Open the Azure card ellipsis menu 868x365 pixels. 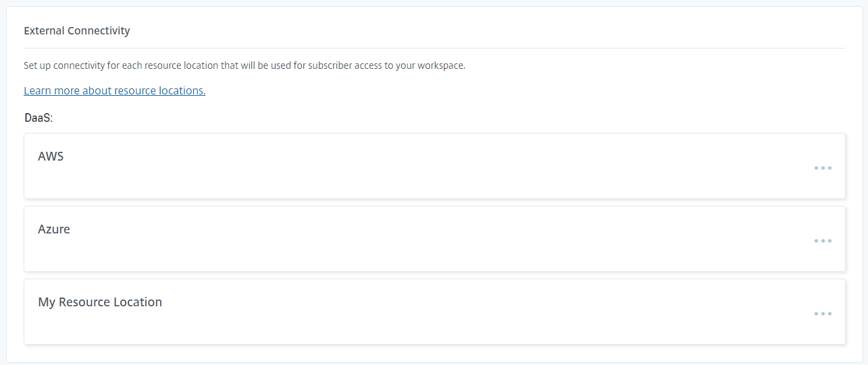(x=823, y=241)
